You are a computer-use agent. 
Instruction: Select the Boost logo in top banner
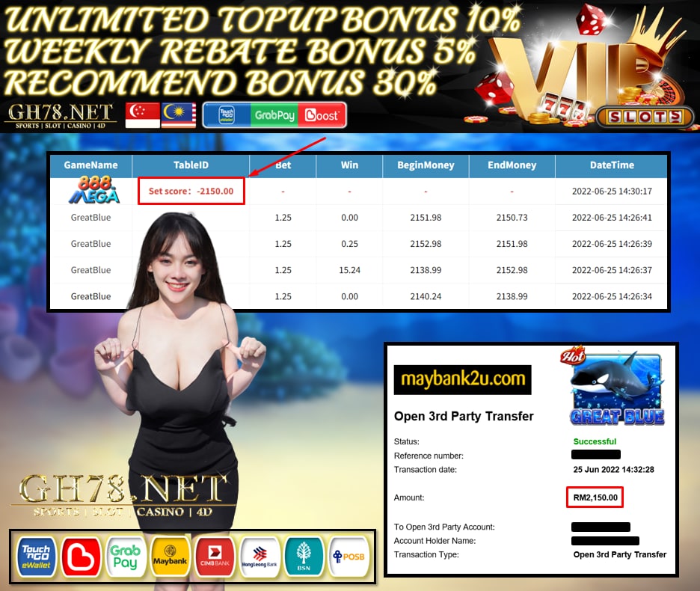coord(322,115)
